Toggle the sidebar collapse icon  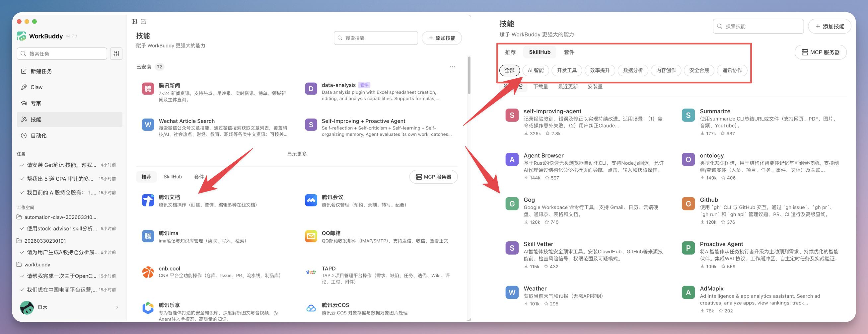[134, 22]
